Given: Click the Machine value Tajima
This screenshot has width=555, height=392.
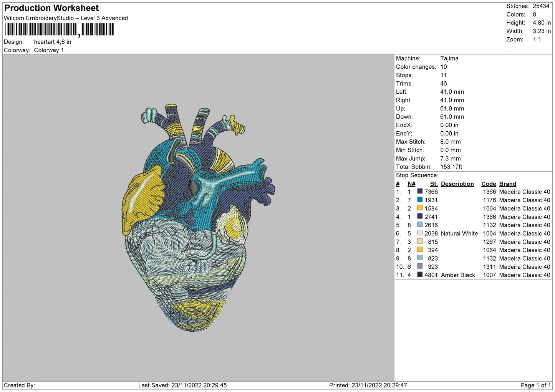Looking at the screenshot, I should 449,58.
